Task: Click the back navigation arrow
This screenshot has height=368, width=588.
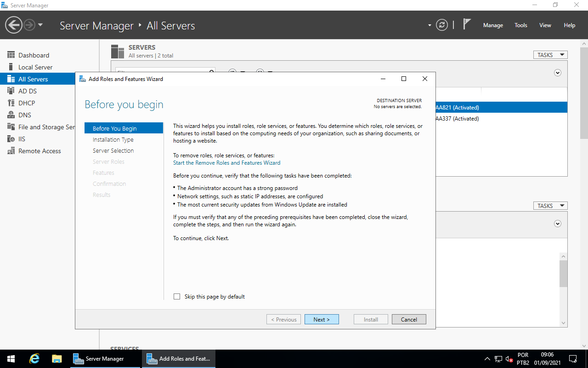Action: [13, 24]
